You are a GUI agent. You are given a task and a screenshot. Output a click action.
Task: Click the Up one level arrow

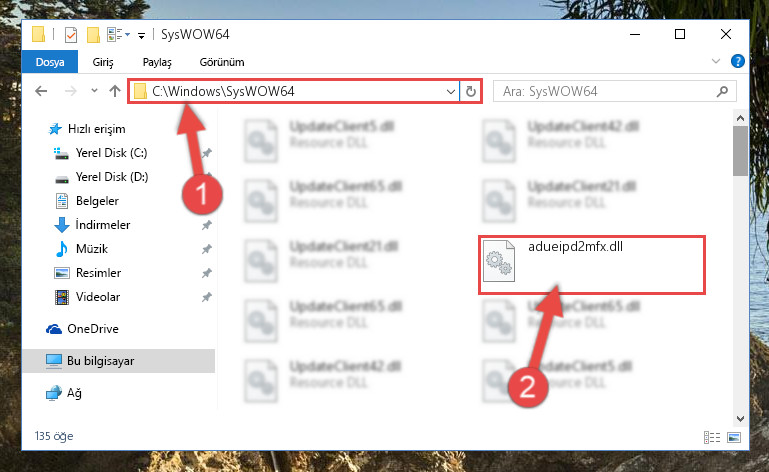(115, 91)
